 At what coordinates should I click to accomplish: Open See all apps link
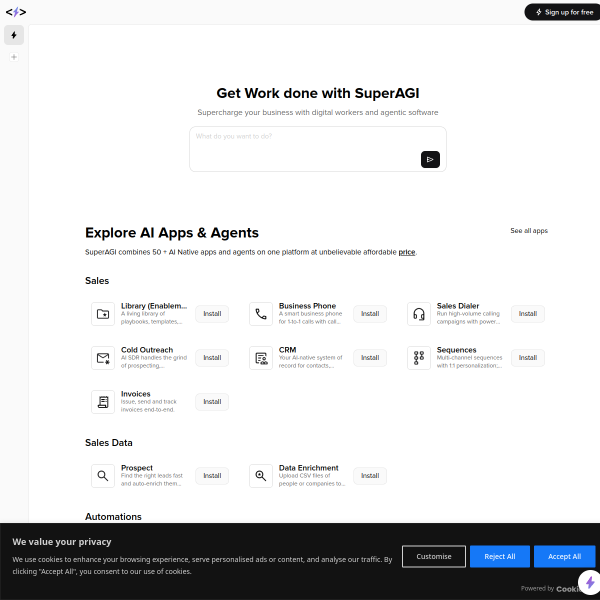click(x=529, y=231)
